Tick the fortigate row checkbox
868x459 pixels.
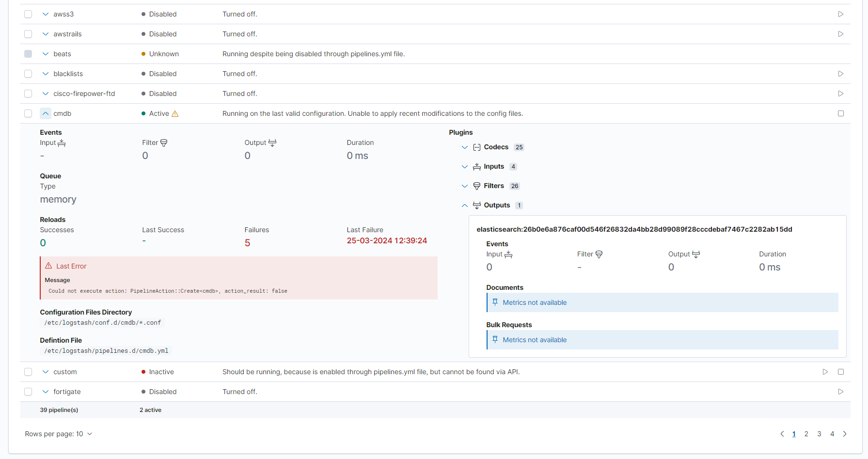[28, 392]
